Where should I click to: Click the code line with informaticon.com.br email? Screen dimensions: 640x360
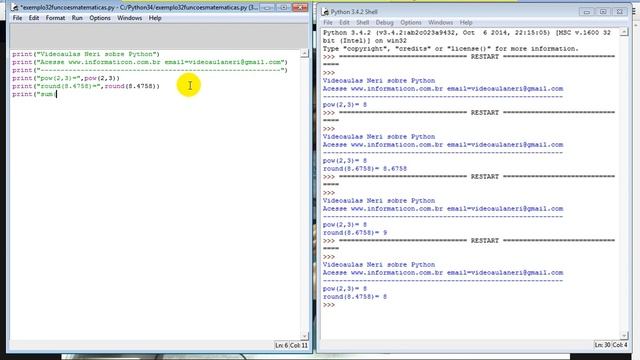150,62
